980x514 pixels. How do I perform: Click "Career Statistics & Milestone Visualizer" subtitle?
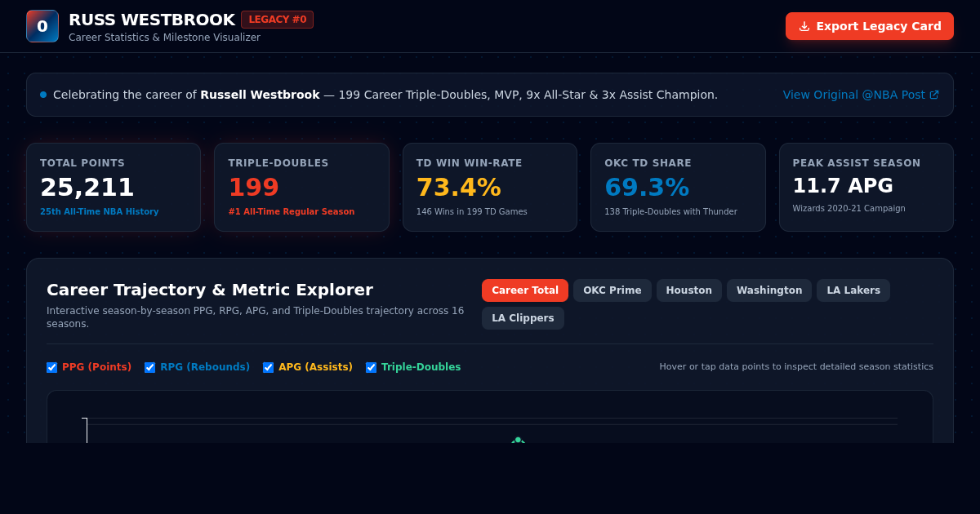coord(164,38)
